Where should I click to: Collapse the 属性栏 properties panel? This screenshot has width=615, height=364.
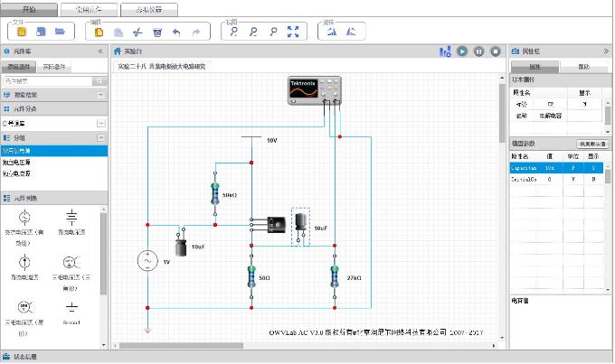(x=605, y=51)
